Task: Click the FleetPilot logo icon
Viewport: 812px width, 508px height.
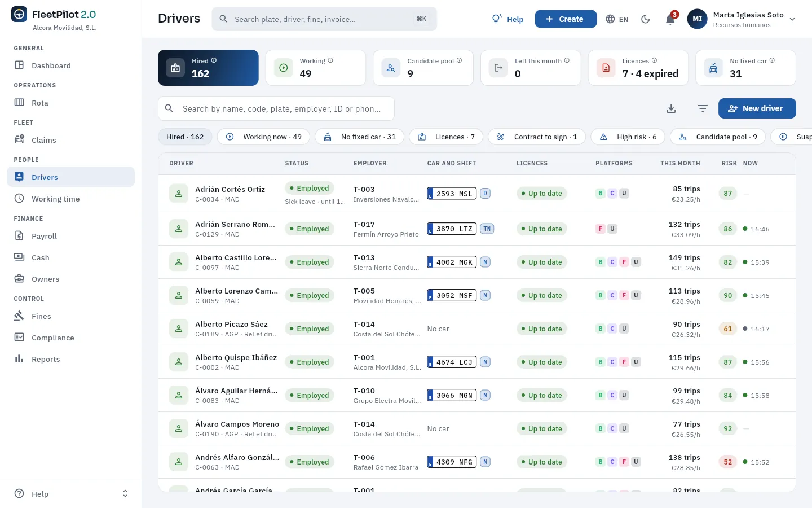Action: pos(19,15)
